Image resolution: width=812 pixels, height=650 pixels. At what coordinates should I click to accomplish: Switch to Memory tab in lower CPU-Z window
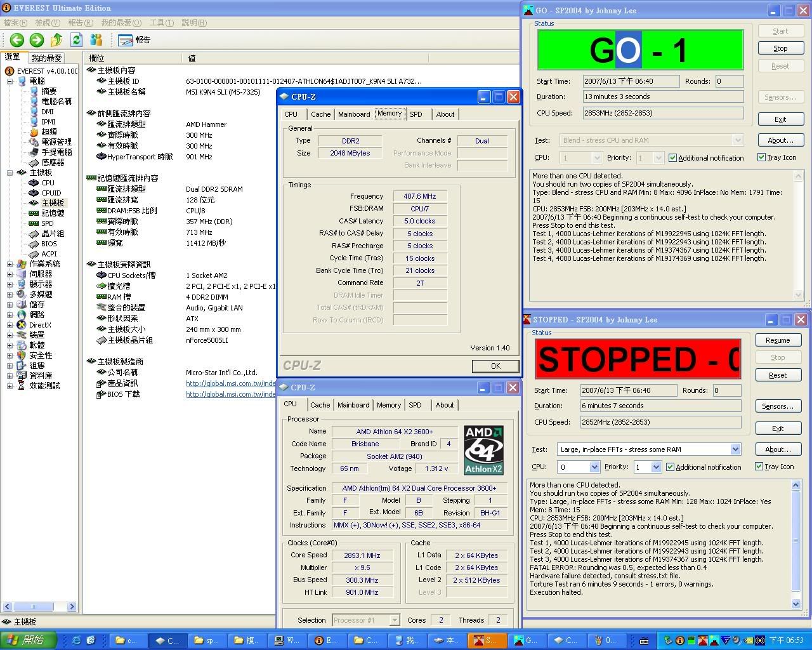point(389,405)
